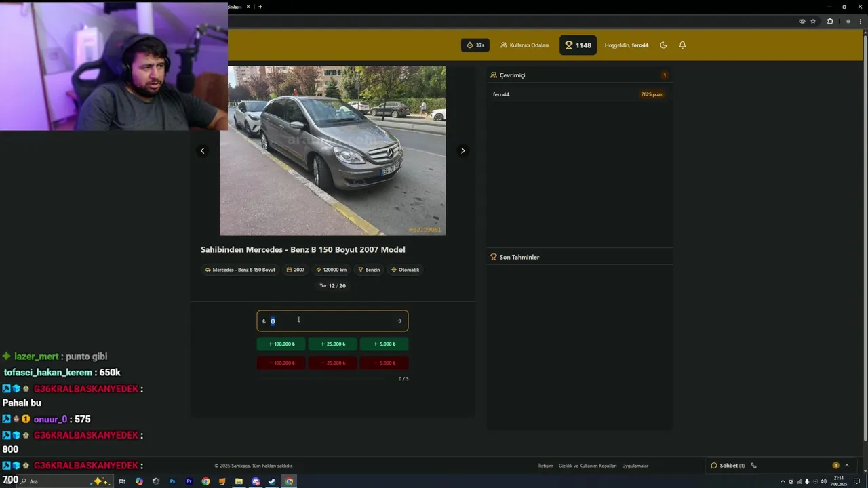Show hidden system tray icons

[x=783, y=481]
